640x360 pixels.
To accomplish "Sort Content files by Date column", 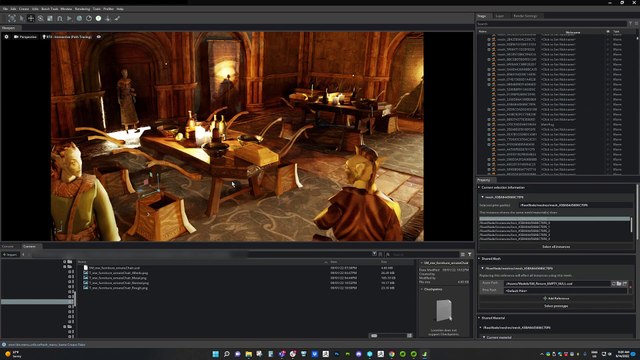I will pos(333,262).
